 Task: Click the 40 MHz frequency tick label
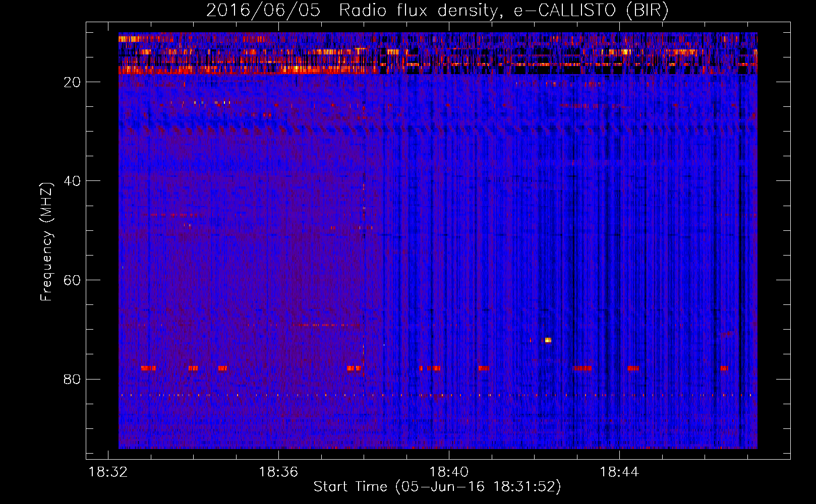72,181
